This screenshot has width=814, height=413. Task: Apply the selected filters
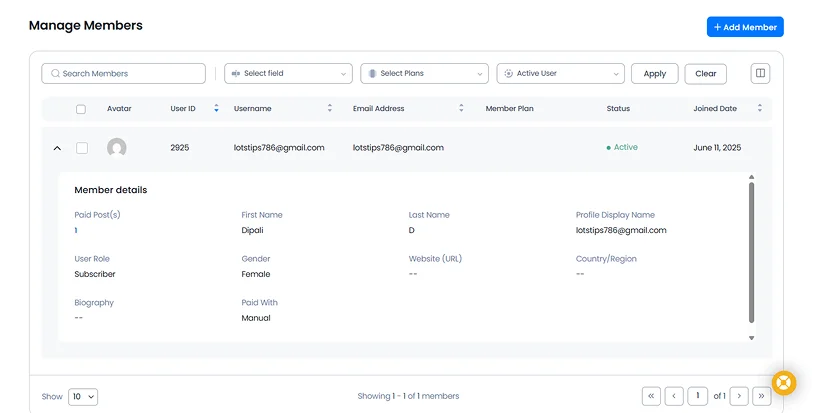[655, 74]
